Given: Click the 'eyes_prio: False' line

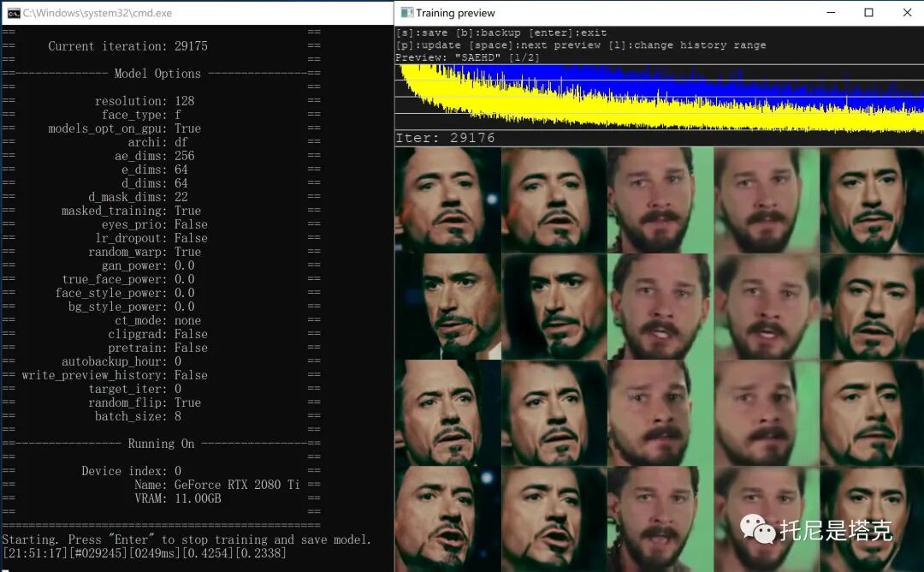Looking at the screenshot, I should click(154, 224).
